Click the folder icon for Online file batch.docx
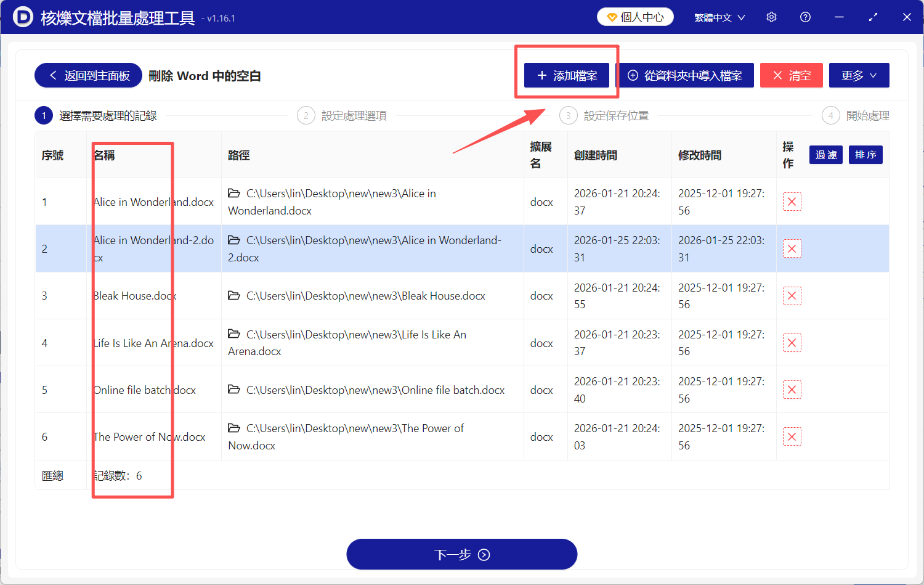924x585 pixels. [232, 390]
